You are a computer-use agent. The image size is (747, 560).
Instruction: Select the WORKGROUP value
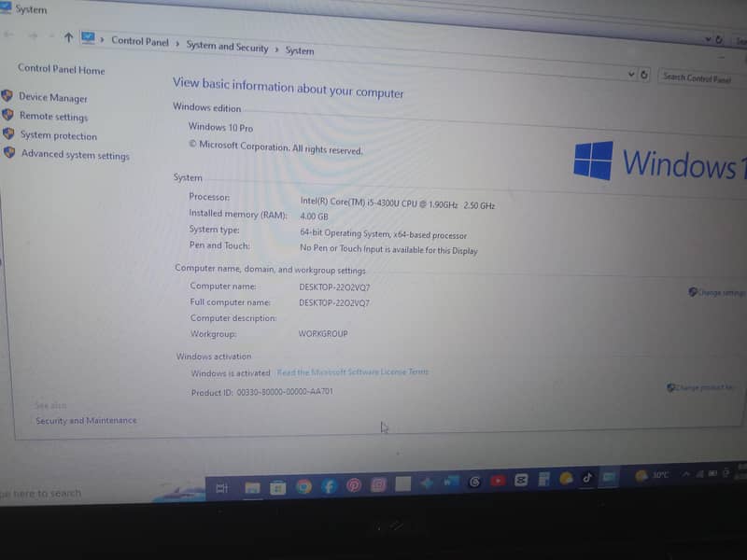323,333
